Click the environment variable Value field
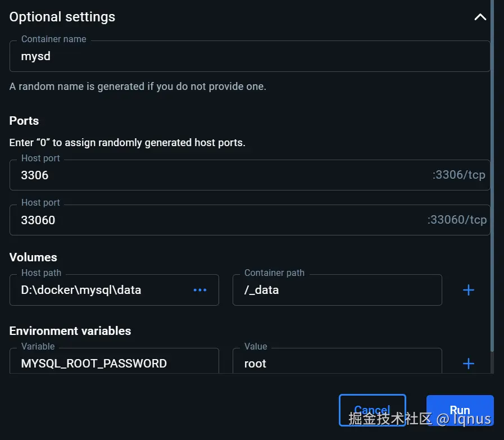 (x=337, y=364)
